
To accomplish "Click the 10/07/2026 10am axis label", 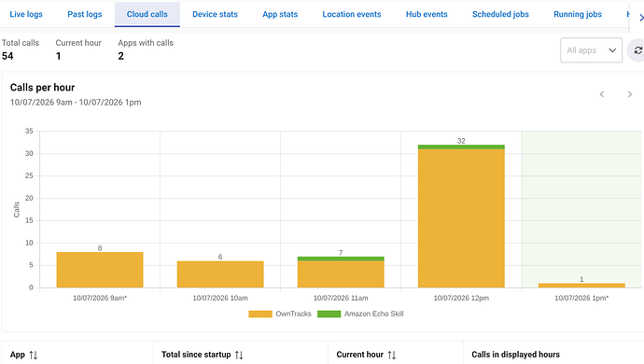I will click(x=220, y=298).
